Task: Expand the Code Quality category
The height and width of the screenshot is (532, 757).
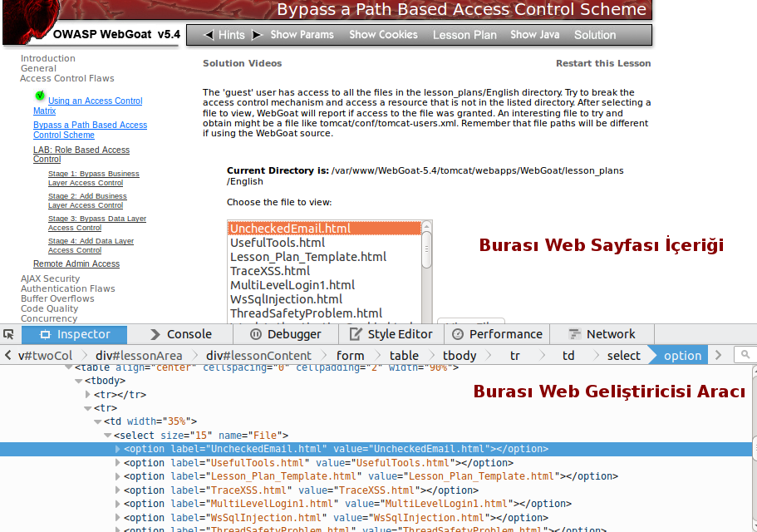Action: point(49,308)
